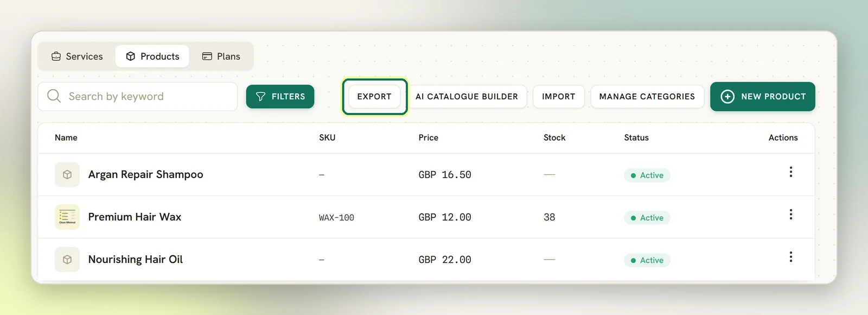
Task: Click Premium Hair Wax product thumbnail
Action: pyautogui.click(x=67, y=217)
